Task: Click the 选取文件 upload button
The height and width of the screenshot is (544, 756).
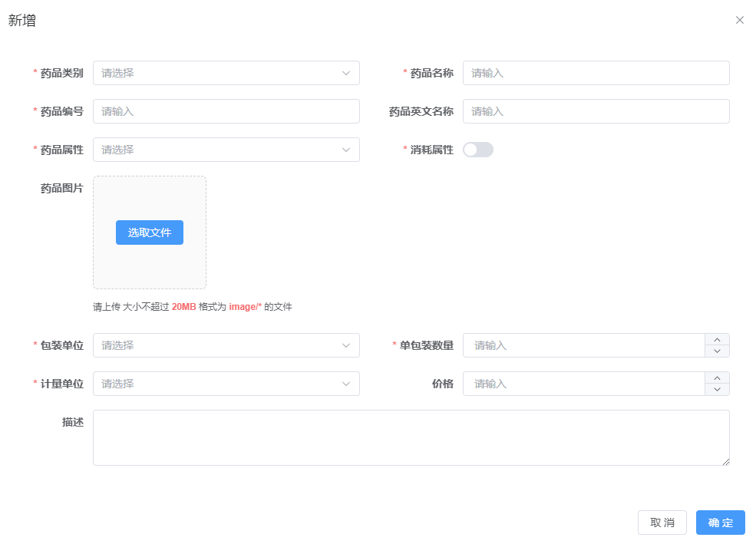Action: coord(150,232)
